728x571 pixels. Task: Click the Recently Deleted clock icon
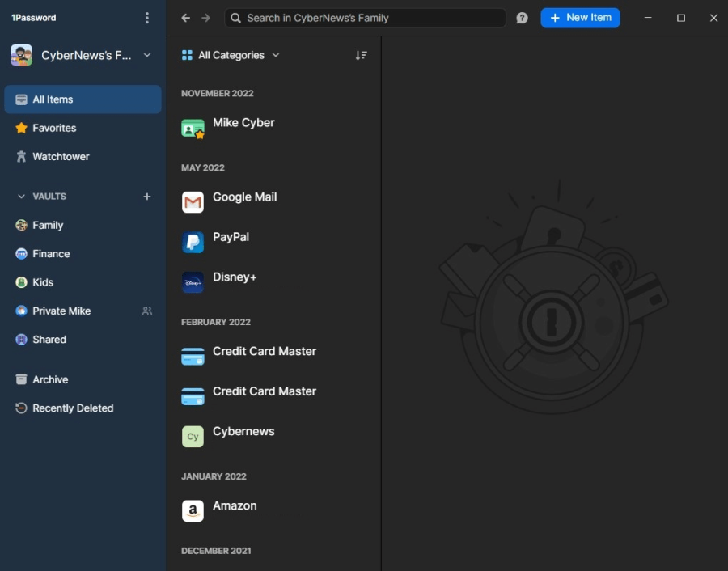(x=21, y=408)
